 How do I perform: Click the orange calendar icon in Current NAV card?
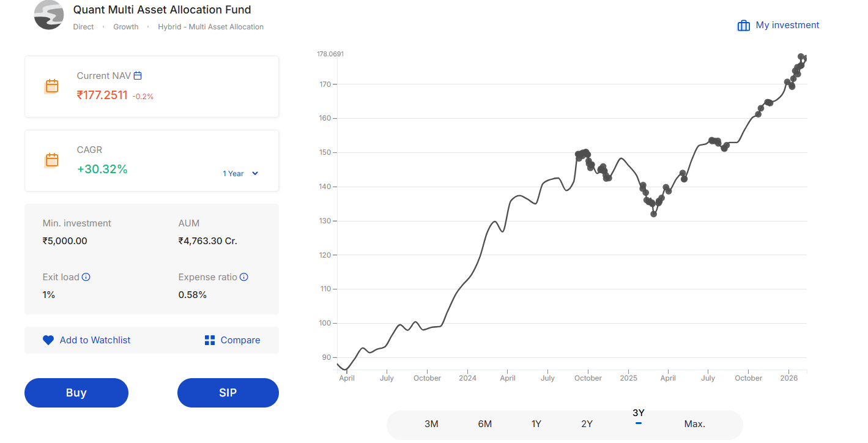[x=52, y=86]
